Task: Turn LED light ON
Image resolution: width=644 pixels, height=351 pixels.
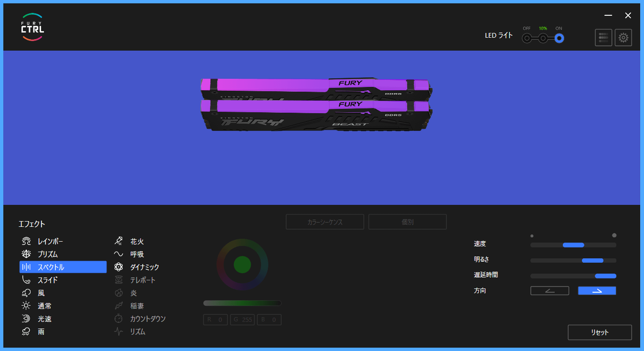Action: click(x=559, y=38)
